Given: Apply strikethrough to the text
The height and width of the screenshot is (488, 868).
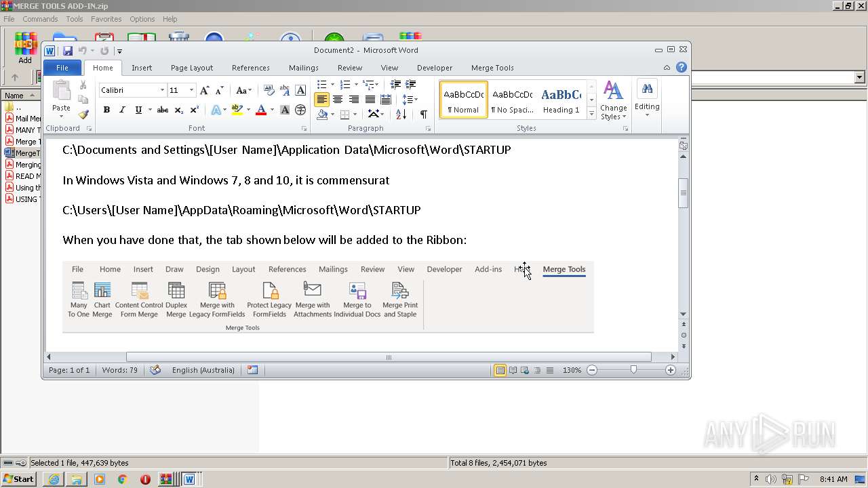Looking at the screenshot, I should coord(163,110).
